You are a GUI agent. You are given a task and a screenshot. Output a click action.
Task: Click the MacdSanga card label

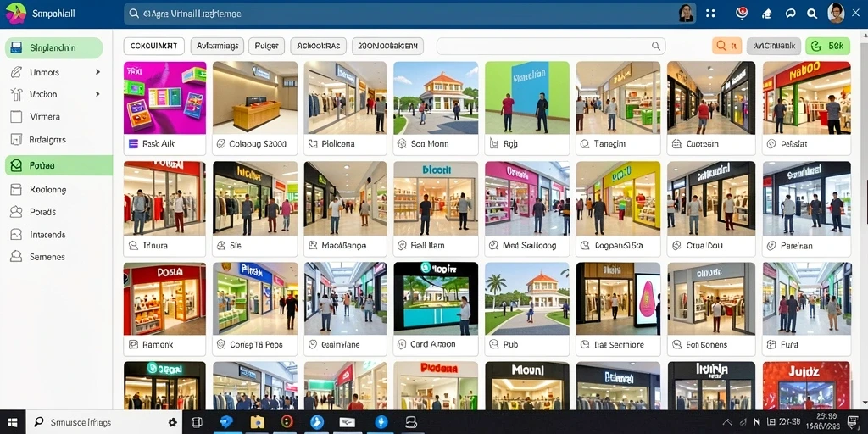(x=344, y=245)
